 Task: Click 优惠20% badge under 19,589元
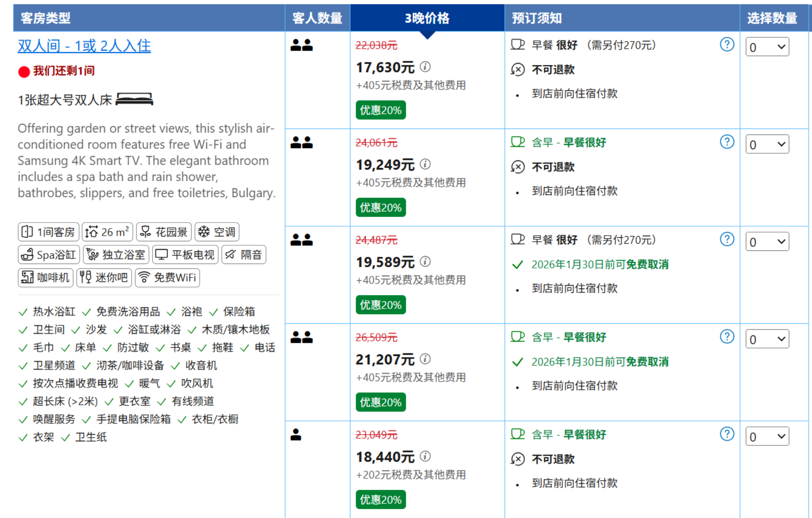(x=380, y=305)
